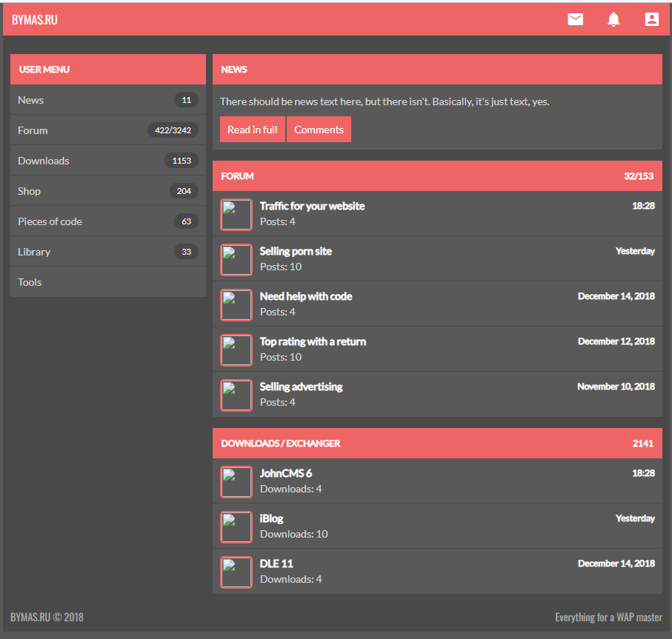Select Pieces of code menu entry

tap(50, 221)
